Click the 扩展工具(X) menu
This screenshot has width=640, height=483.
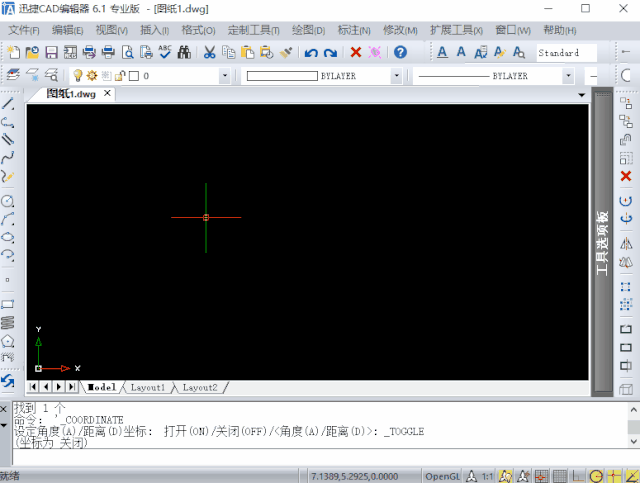(x=456, y=30)
